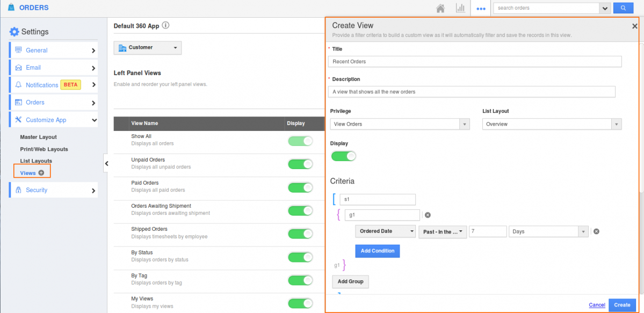The height and width of the screenshot is (313, 644).
Task: Click the Title input field
Action: click(x=474, y=62)
